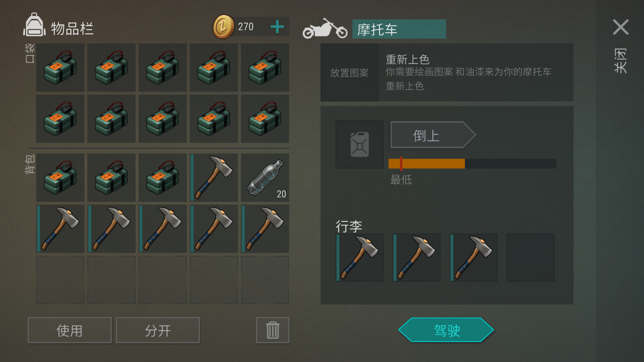Select the hatchet beside the plastic bottle
The width and height of the screenshot is (644, 362).
tap(214, 178)
